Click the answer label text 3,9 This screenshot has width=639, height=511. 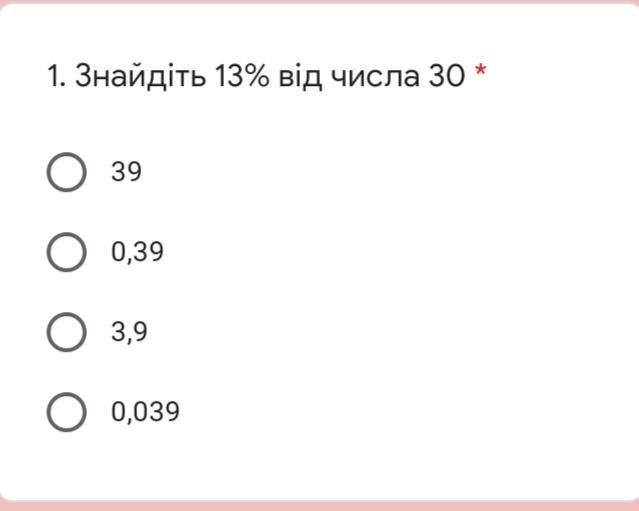click(x=130, y=332)
